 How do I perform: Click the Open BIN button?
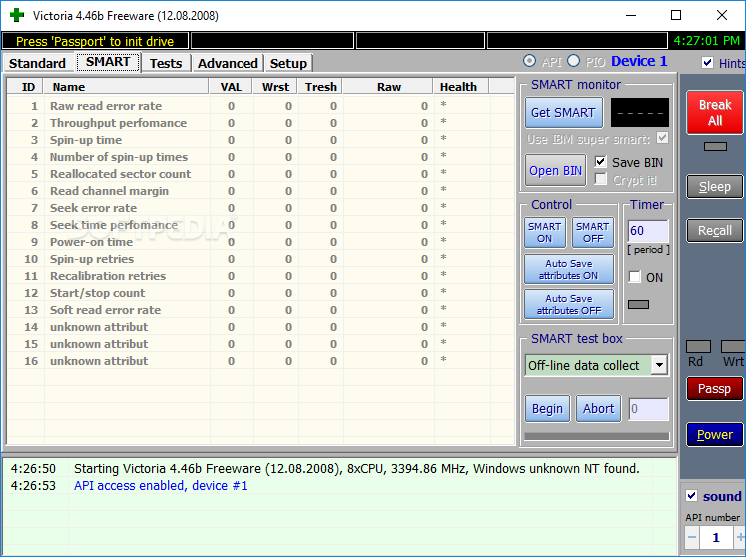(x=555, y=170)
